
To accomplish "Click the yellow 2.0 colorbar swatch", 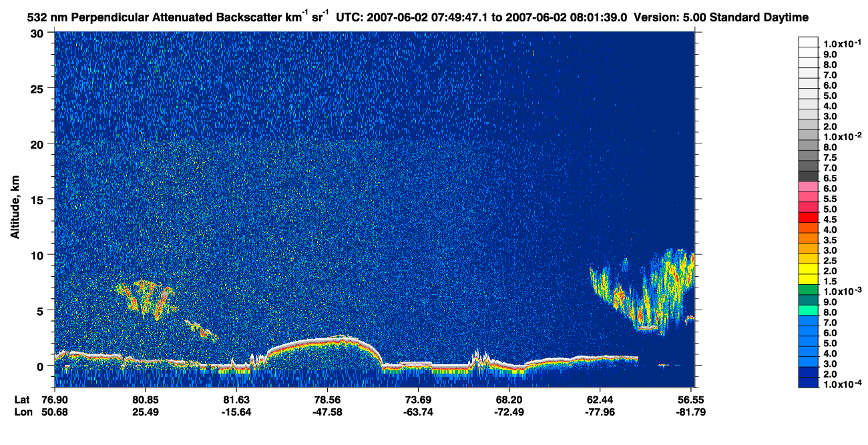I will [x=809, y=270].
